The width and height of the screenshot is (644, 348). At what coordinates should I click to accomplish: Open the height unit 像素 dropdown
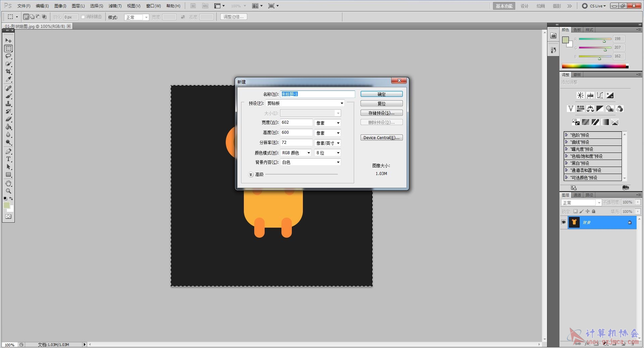[x=328, y=133]
